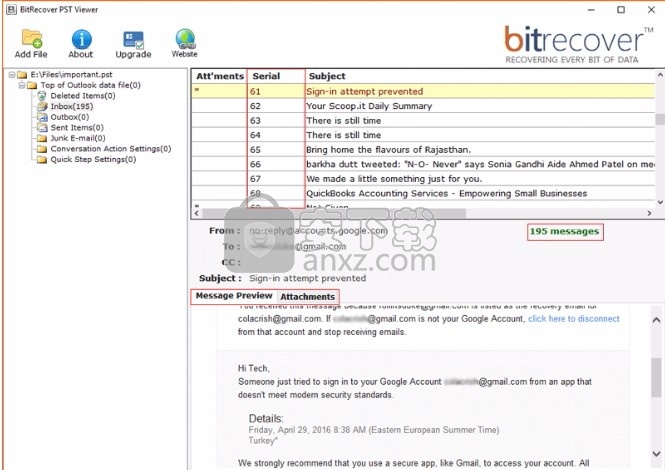Select the Quick Step Settings folder icon
This screenshot has height=470, width=665.
pos(42,159)
